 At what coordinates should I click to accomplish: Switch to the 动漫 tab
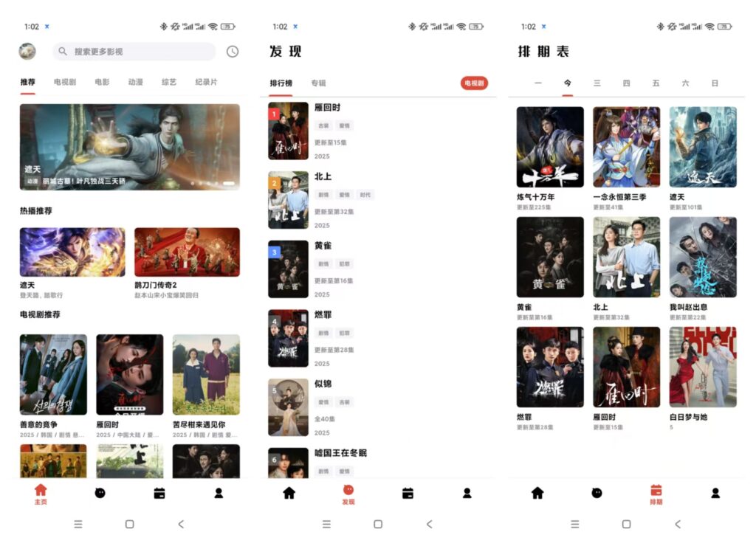pos(136,82)
